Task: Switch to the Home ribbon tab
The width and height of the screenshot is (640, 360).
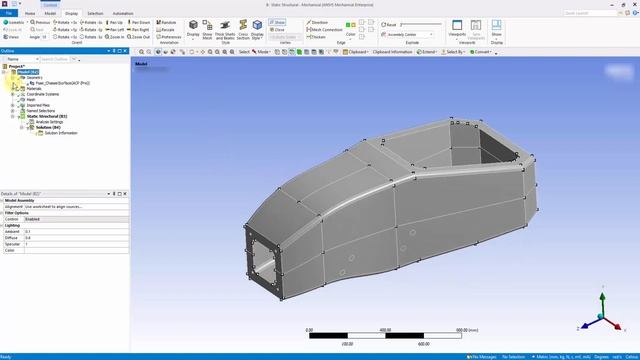Action: (x=30, y=13)
